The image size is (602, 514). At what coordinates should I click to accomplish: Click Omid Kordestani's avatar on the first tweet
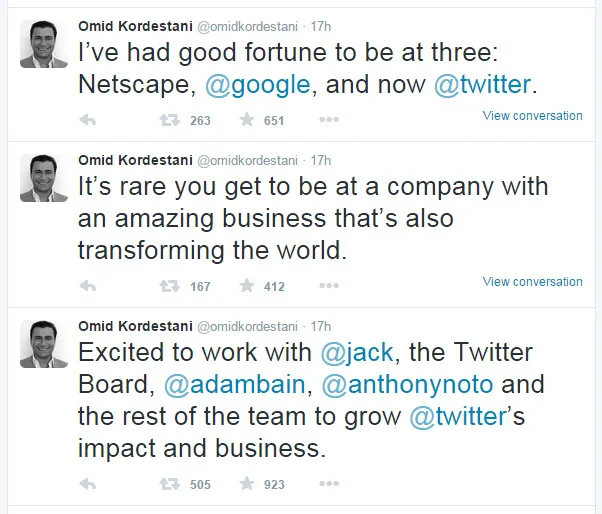(44, 45)
